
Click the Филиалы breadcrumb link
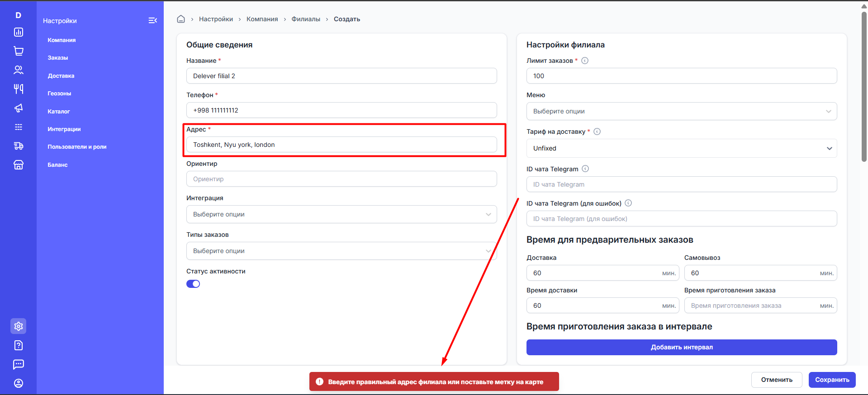pos(306,19)
